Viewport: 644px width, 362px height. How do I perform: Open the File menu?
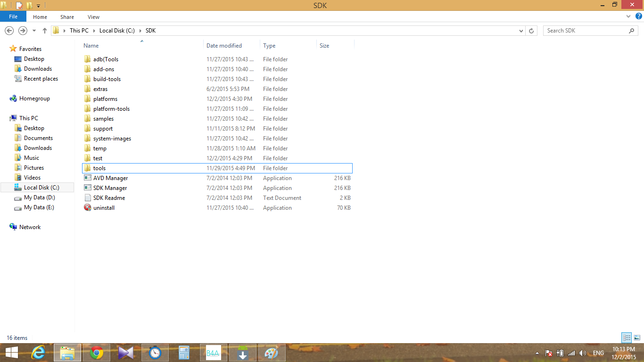[x=13, y=16]
